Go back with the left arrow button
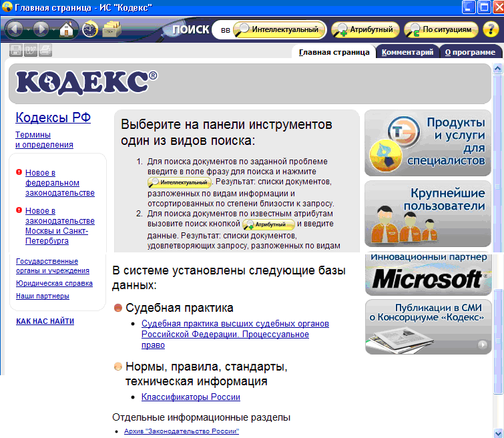This screenshot has height=438, width=504. tap(14, 29)
